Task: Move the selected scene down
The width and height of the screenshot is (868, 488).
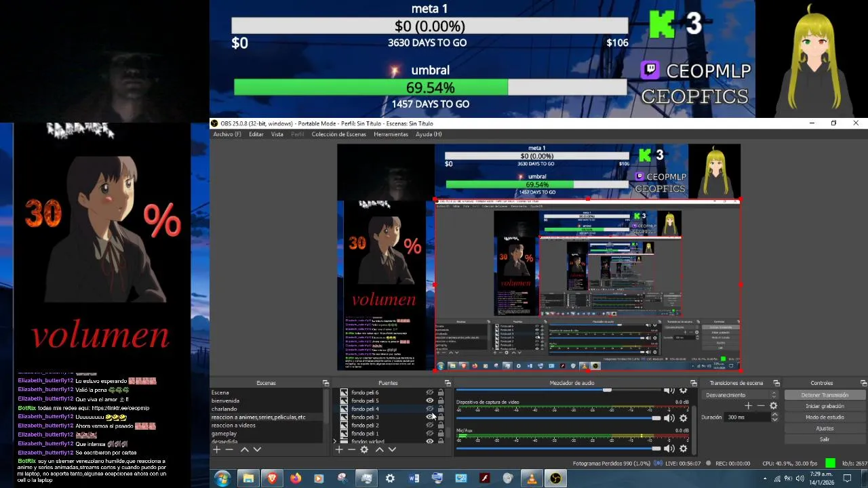Action: tap(257, 449)
